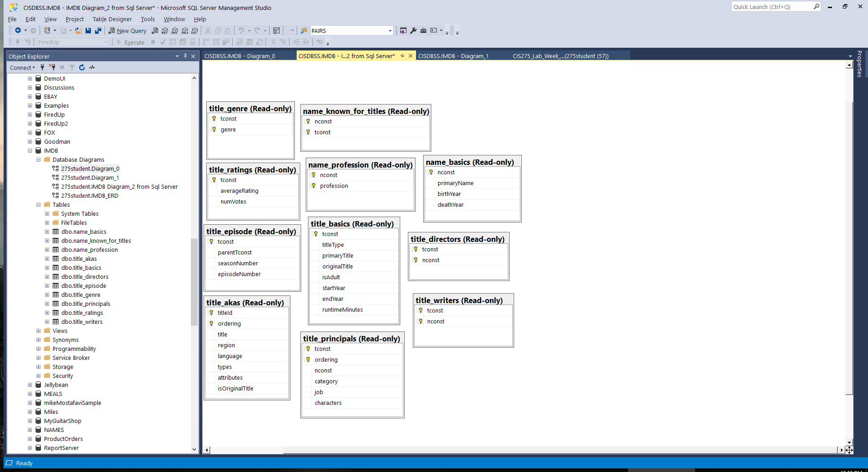Close the IMDB Diagram_2 document tab
Image resolution: width=868 pixels, height=472 pixels.
tap(411, 56)
